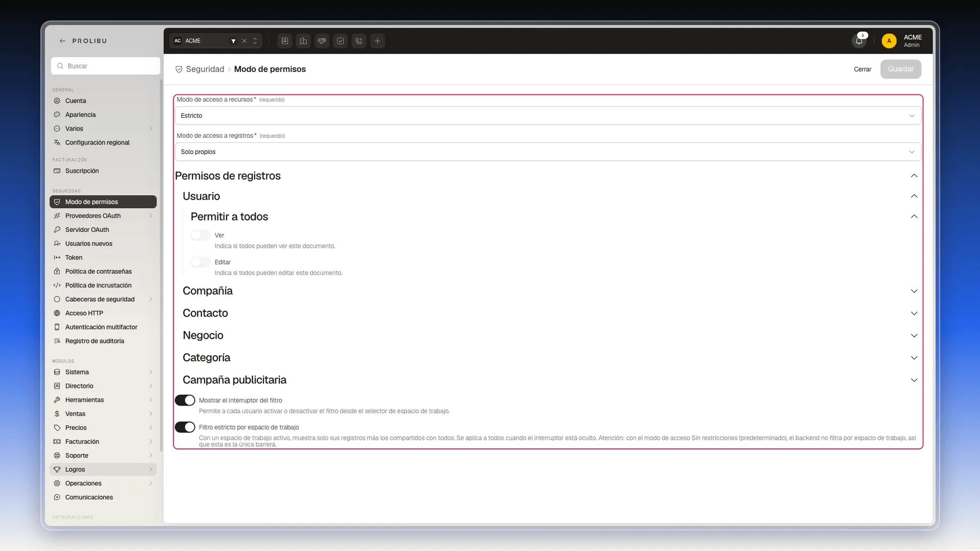Open Política de contraseñas
This screenshot has width=980, height=551.
coord(103,271)
